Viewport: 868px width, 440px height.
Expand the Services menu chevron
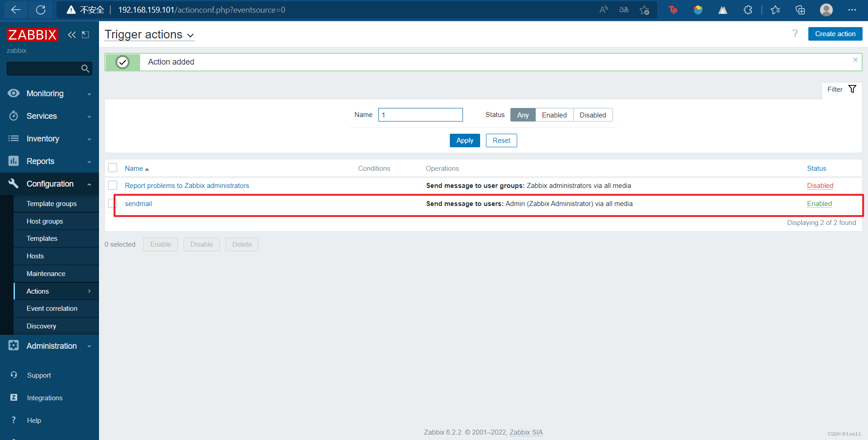point(89,117)
